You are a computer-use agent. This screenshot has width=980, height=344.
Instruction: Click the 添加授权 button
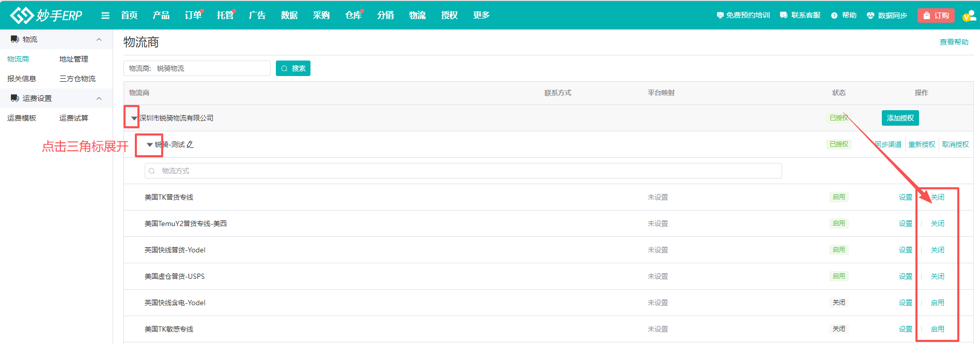click(900, 118)
